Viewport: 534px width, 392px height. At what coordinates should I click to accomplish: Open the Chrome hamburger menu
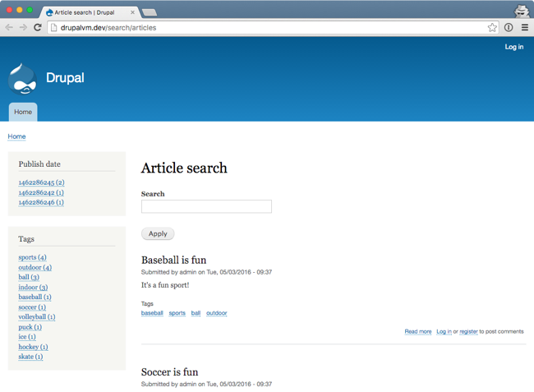pyautogui.click(x=525, y=28)
